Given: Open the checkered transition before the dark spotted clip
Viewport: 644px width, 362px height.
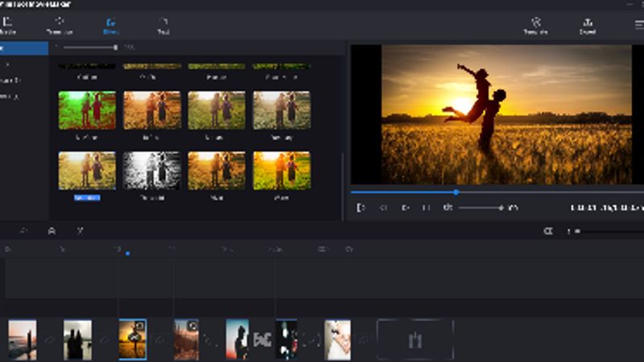Looking at the screenshot, I should 262,339.
